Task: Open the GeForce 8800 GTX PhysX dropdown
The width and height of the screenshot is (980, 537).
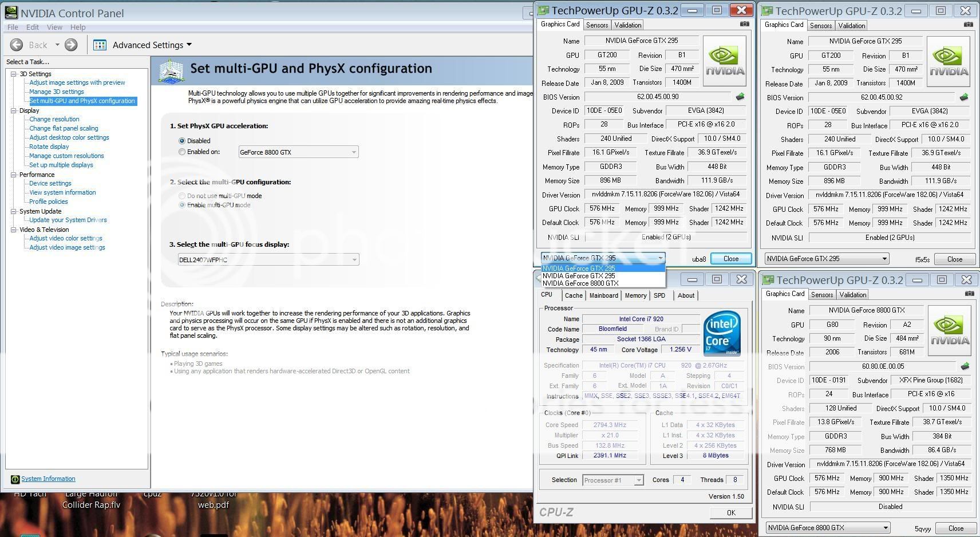Action: coord(298,152)
